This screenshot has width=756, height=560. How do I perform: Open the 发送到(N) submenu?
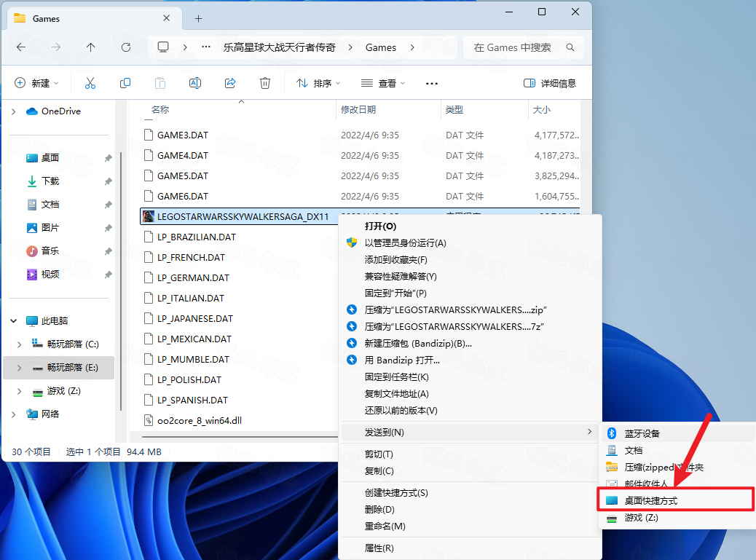[470, 433]
